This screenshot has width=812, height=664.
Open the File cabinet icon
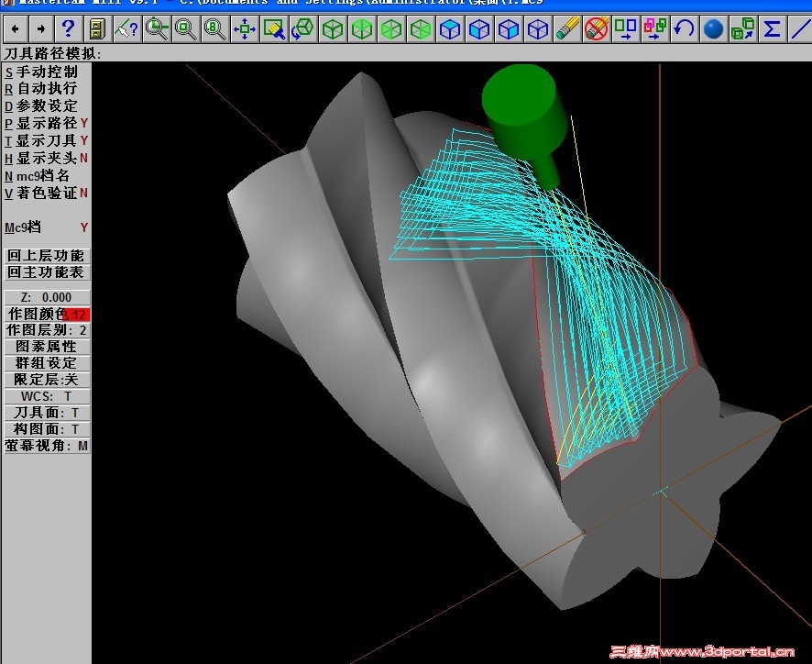[x=97, y=29]
